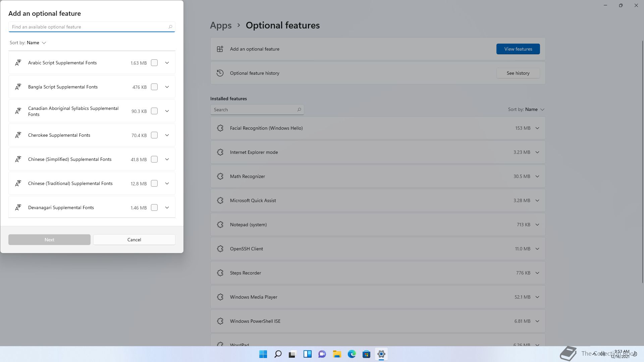Click the Find an available optional feature field
The width and height of the screenshot is (644, 362).
(89, 27)
